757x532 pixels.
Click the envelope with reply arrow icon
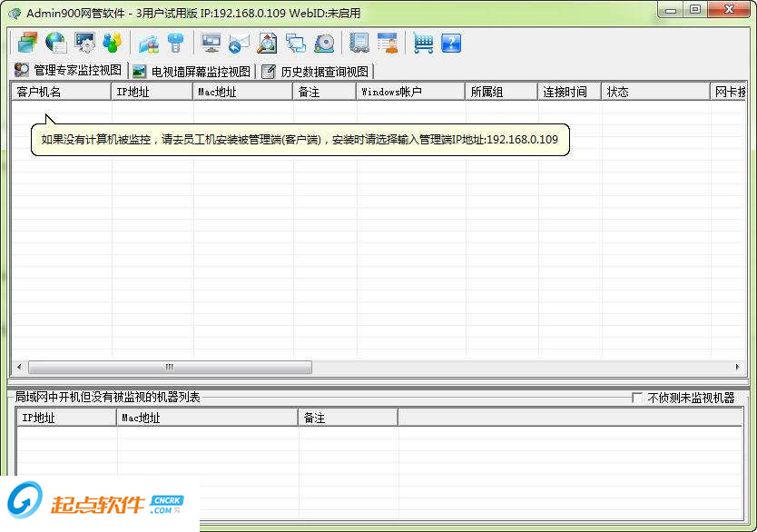tap(239, 43)
